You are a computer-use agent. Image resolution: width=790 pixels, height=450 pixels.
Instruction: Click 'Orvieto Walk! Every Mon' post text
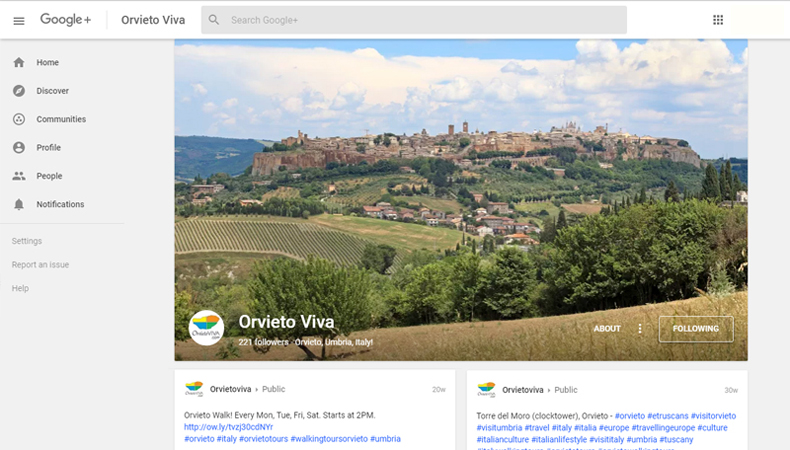280,415
